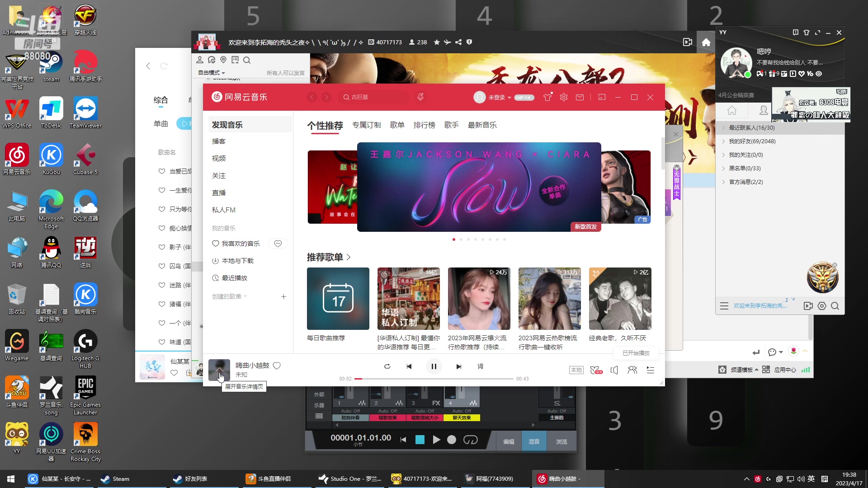Pause the currently playing song
The height and width of the screenshot is (488, 868).
pos(434,366)
